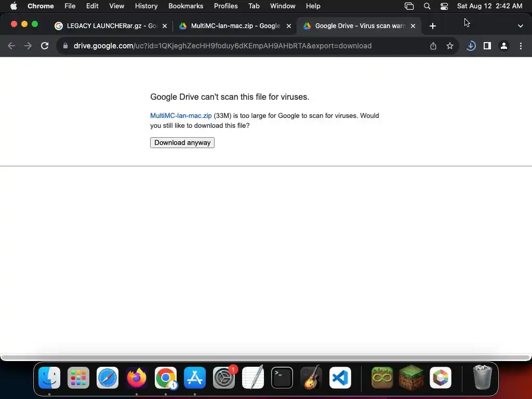Click the address bar URL
Image resolution: width=532 pixels, height=399 pixels.
click(x=222, y=46)
